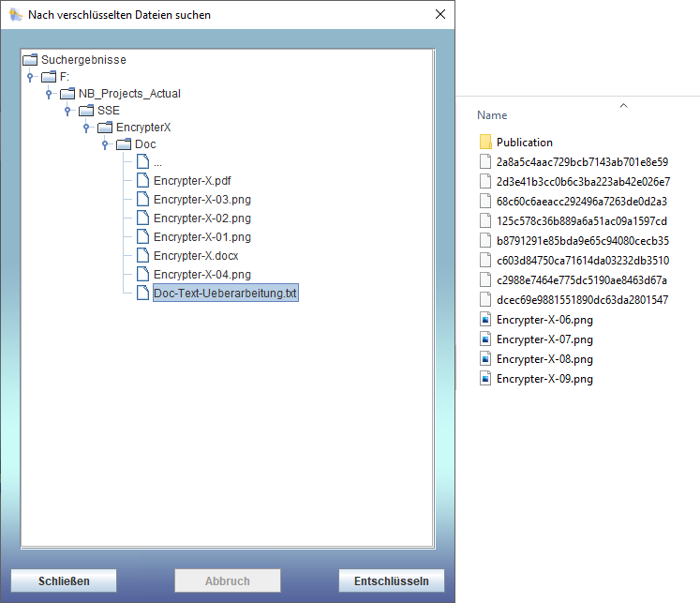
Task: Click the Encrypter-X-06.png image file icon
Action: pos(485,320)
